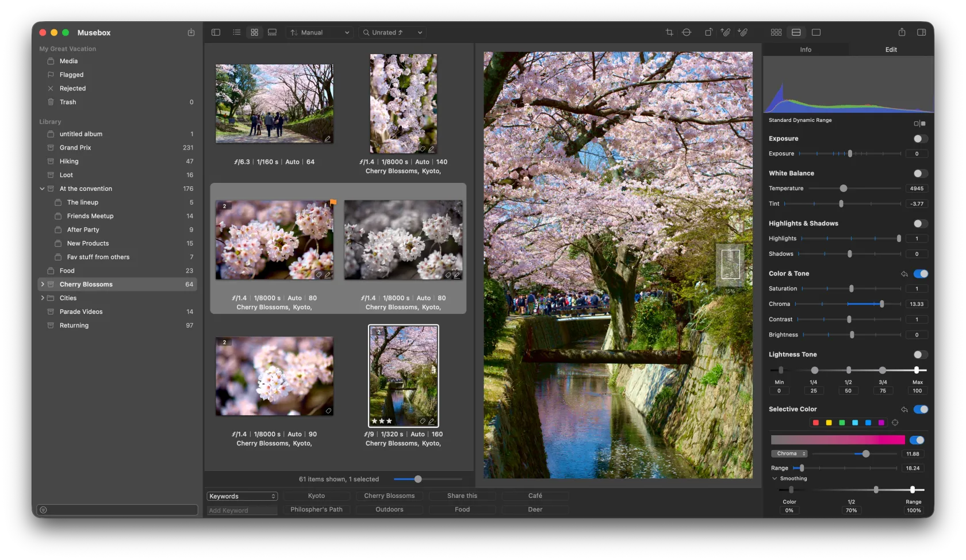Click the import icon beside Musebox title
966x560 pixels.
(x=191, y=33)
